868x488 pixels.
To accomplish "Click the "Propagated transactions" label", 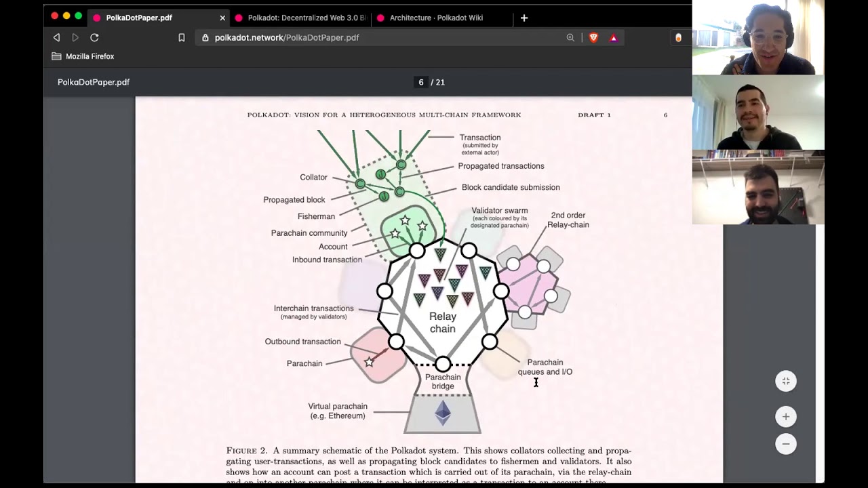I will (x=501, y=165).
